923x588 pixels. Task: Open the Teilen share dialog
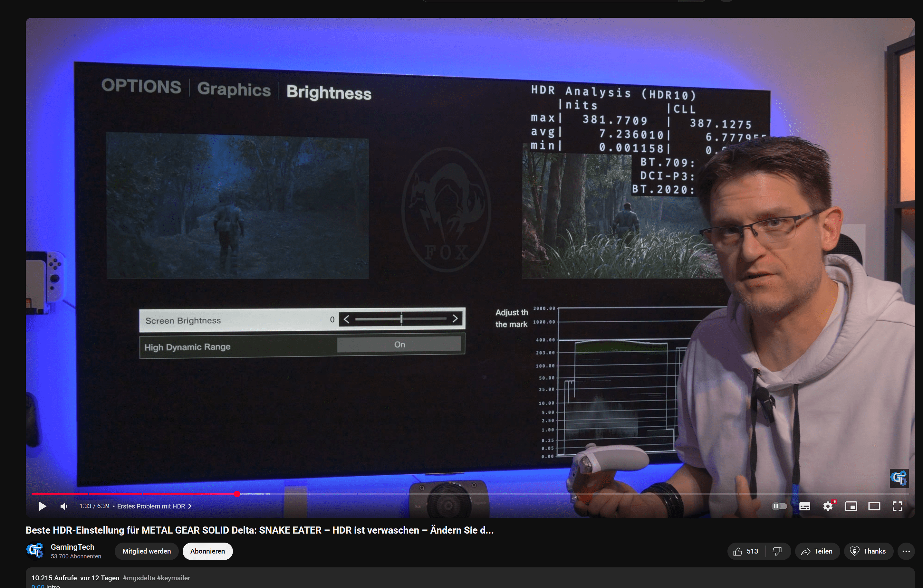pos(817,551)
